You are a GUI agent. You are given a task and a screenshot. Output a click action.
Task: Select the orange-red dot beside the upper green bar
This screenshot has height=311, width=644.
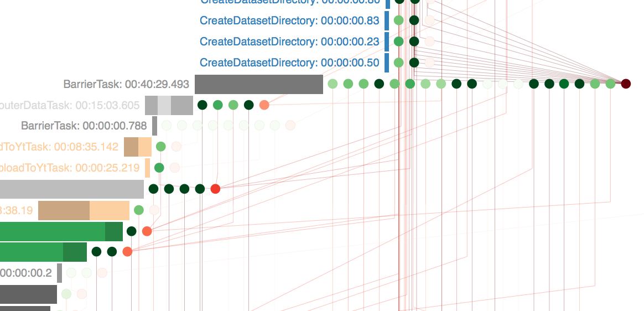[147, 231]
